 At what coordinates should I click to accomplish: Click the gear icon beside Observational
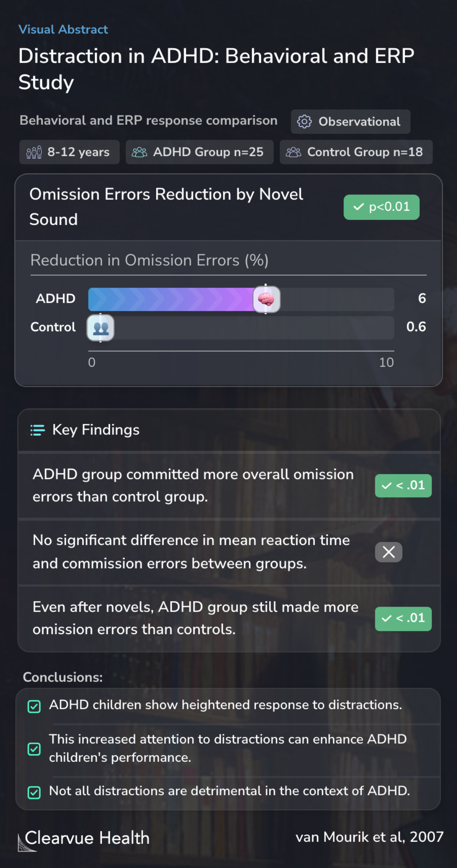click(304, 121)
